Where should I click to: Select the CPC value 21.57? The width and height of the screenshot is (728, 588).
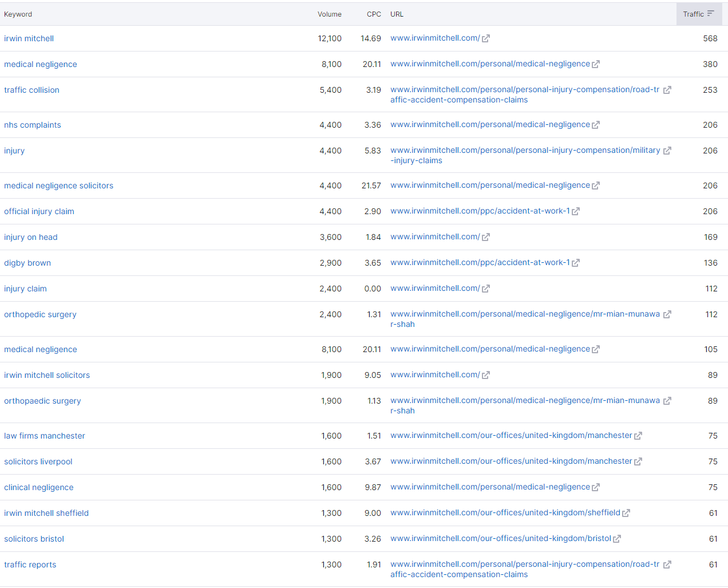[371, 186]
